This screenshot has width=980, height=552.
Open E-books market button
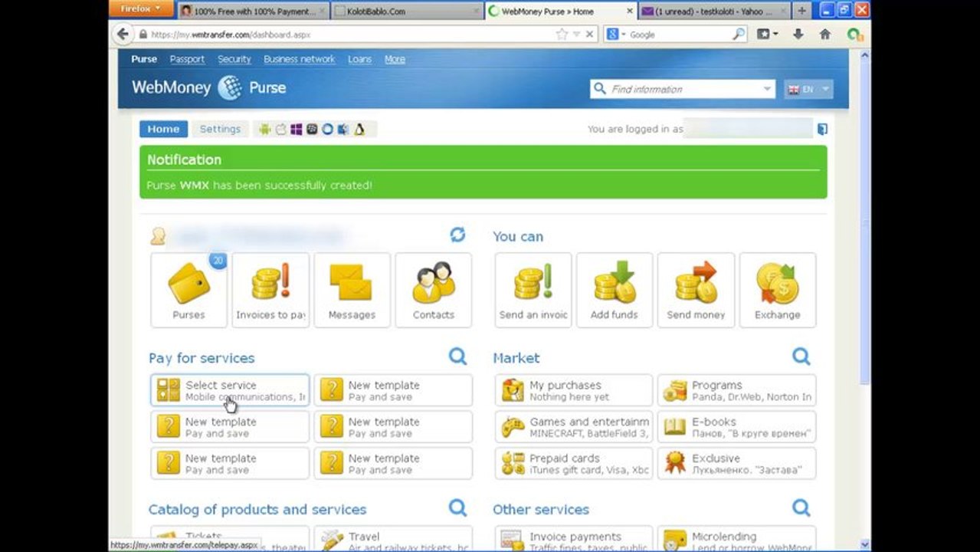pyautogui.click(x=736, y=427)
